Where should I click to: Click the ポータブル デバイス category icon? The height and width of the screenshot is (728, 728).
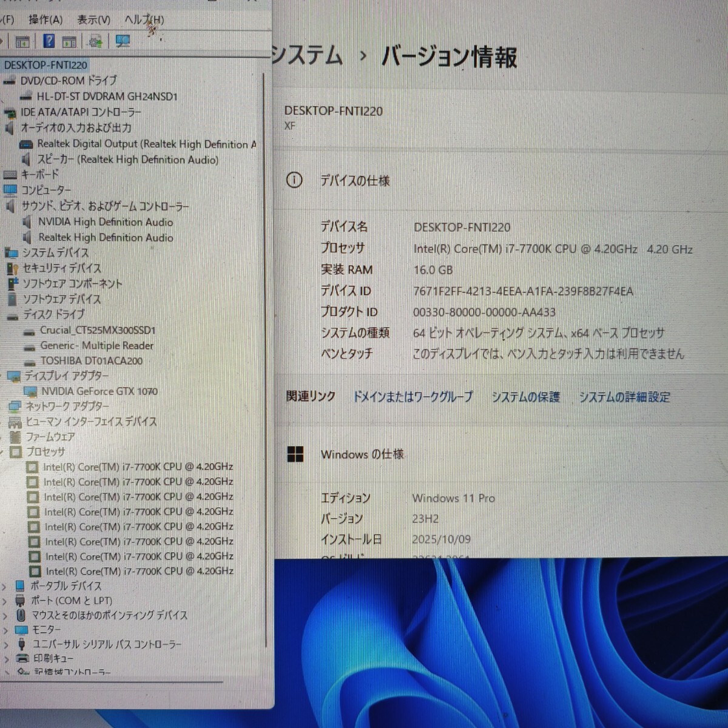pos(20,586)
